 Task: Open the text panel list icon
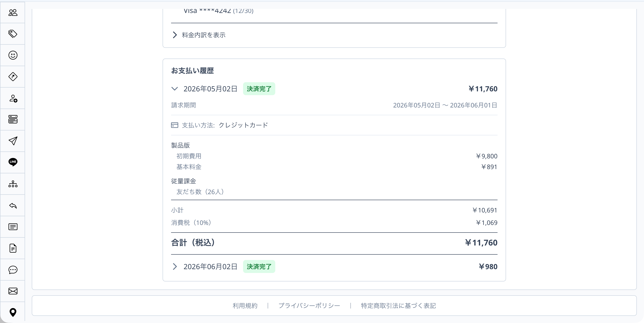(x=13, y=227)
